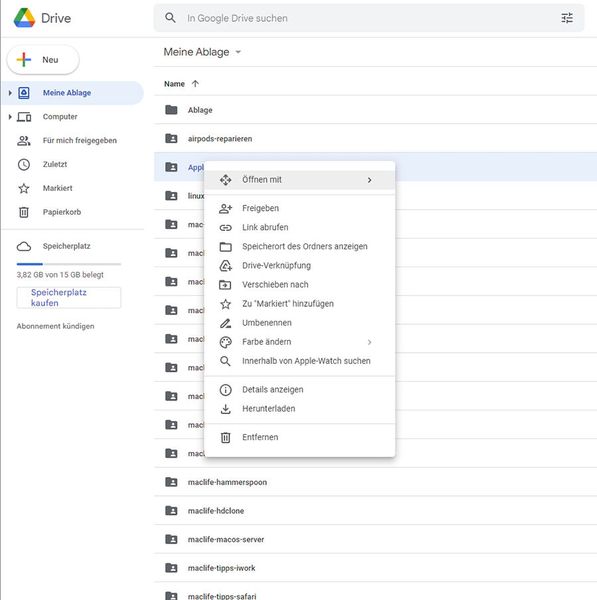The width and height of the screenshot is (597, 600).
Task: Click the Herunterladen download icon
Action: point(225,409)
